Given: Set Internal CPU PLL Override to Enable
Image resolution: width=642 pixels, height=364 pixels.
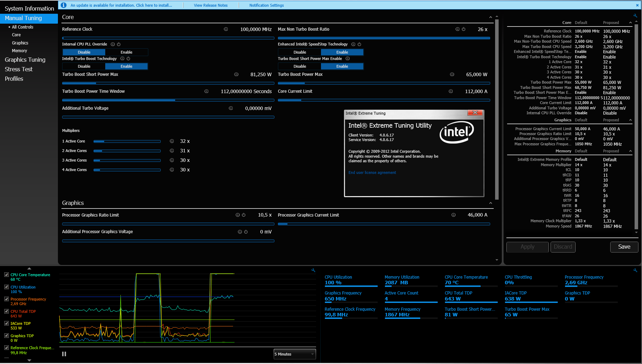Looking at the screenshot, I should click(126, 52).
